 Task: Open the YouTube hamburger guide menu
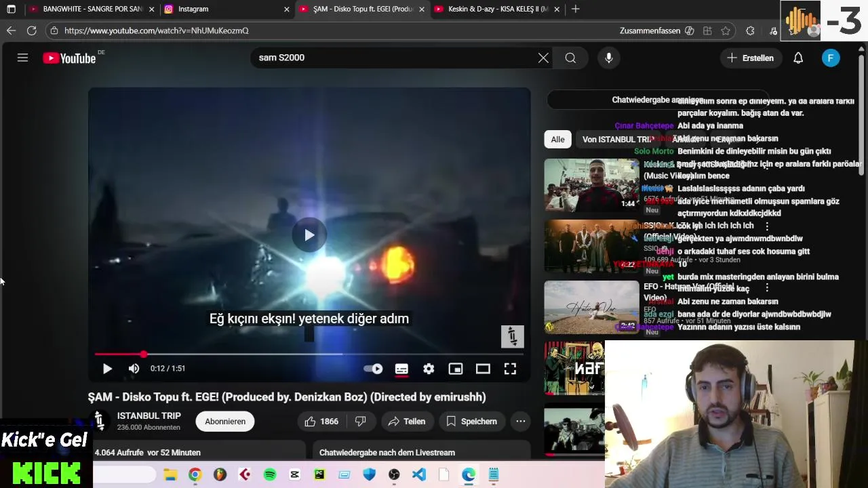22,58
